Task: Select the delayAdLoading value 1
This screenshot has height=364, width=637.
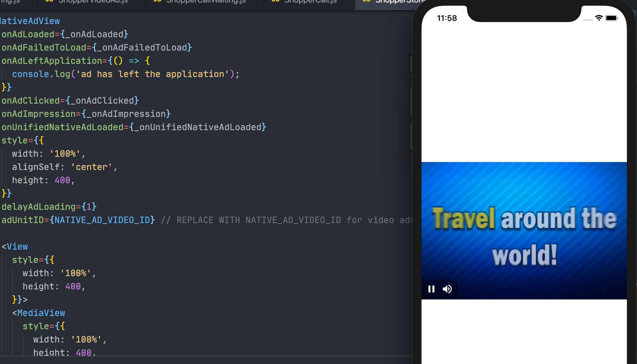Action: click(88, 207)
